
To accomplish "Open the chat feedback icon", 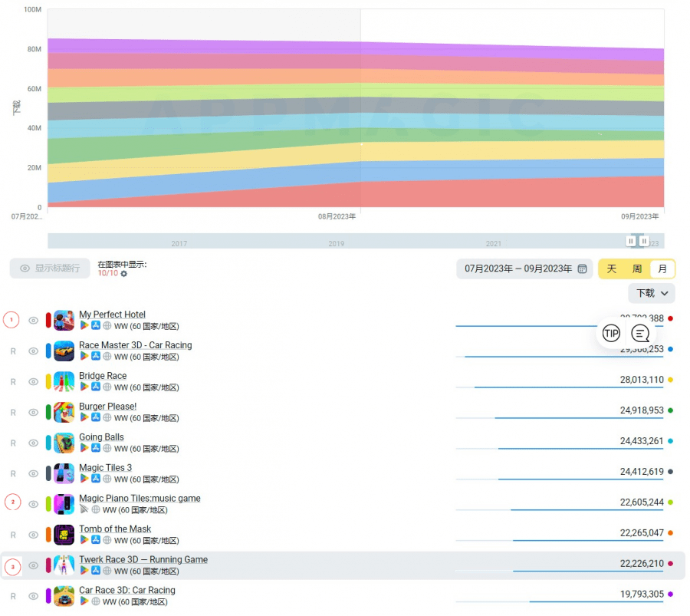I will [x=641, y=333].
